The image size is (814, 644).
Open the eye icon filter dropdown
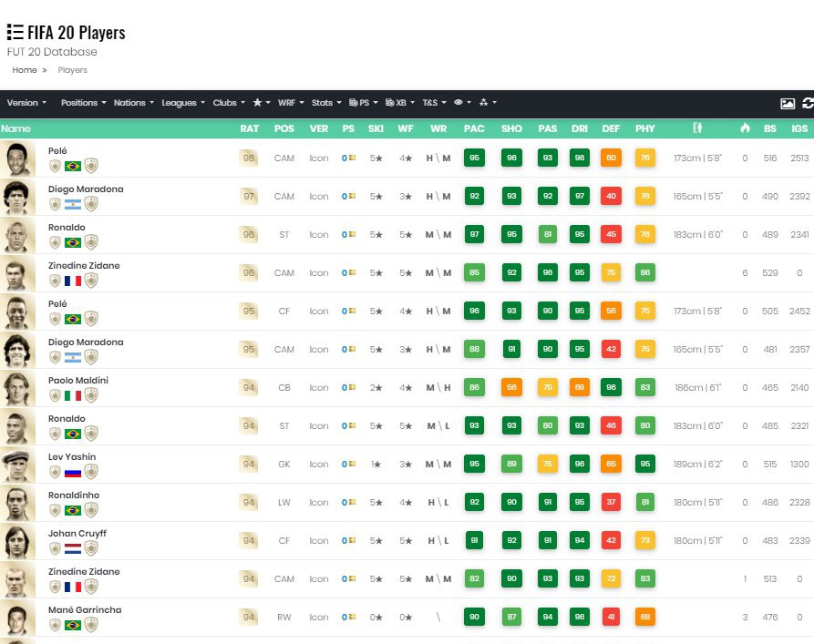click(x=462, y=103)
